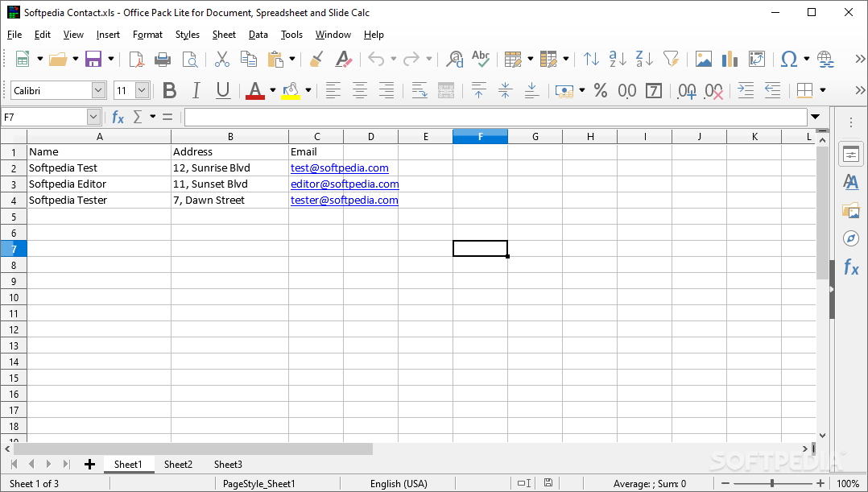Screen dimensions: 868x492
Task: Toggle the AutoFilter funnel icon
Action: (671, 59)
